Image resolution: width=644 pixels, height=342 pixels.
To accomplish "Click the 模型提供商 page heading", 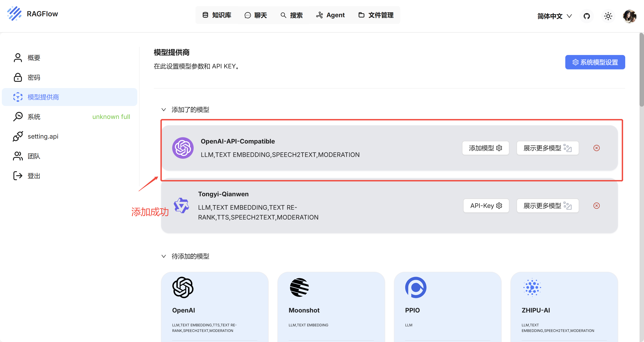I will 172,53.
